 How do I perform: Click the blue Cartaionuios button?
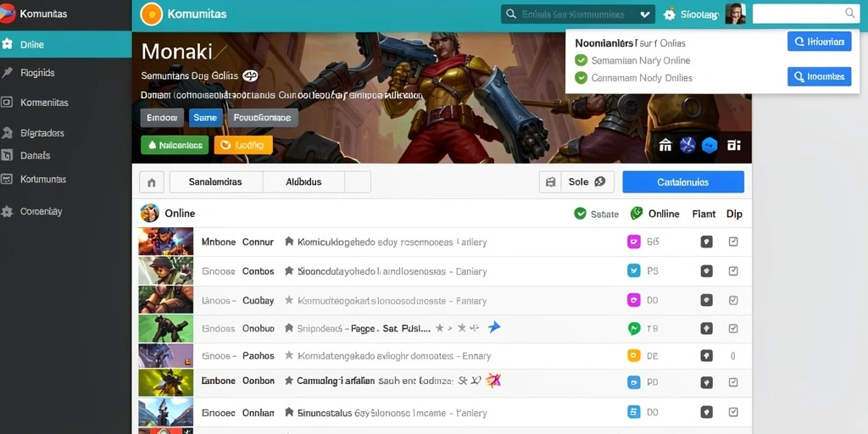[683, 181]
